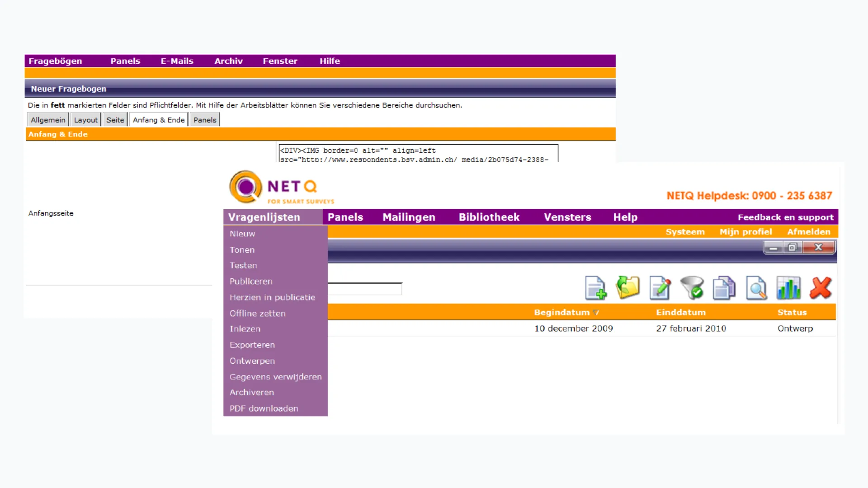Open the Mailingen menu

(409, 217)
